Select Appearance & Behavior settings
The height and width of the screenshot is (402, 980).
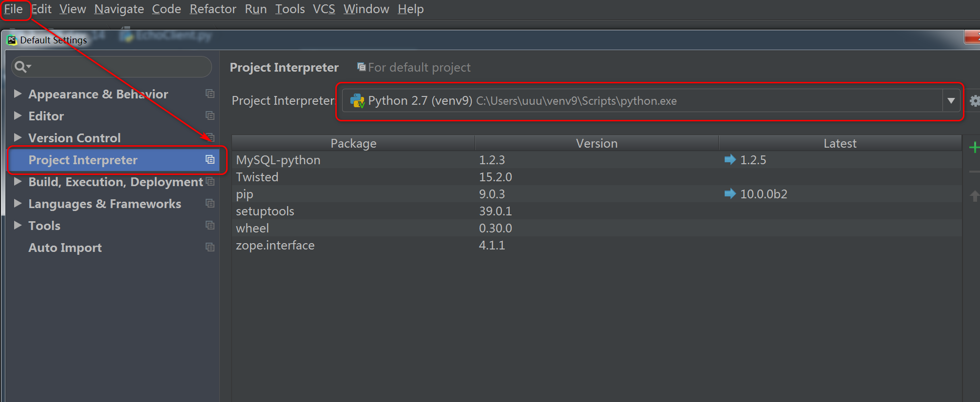tap(98, 94)
